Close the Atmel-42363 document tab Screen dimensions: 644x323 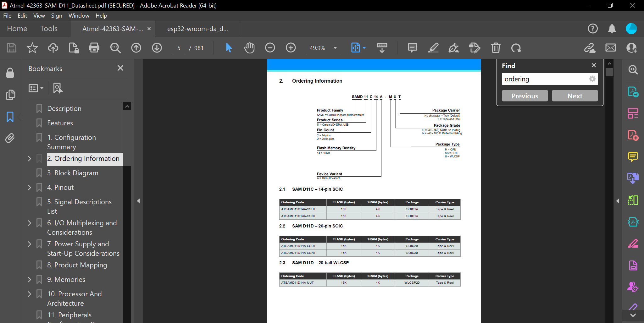click(x=149, y=29)
